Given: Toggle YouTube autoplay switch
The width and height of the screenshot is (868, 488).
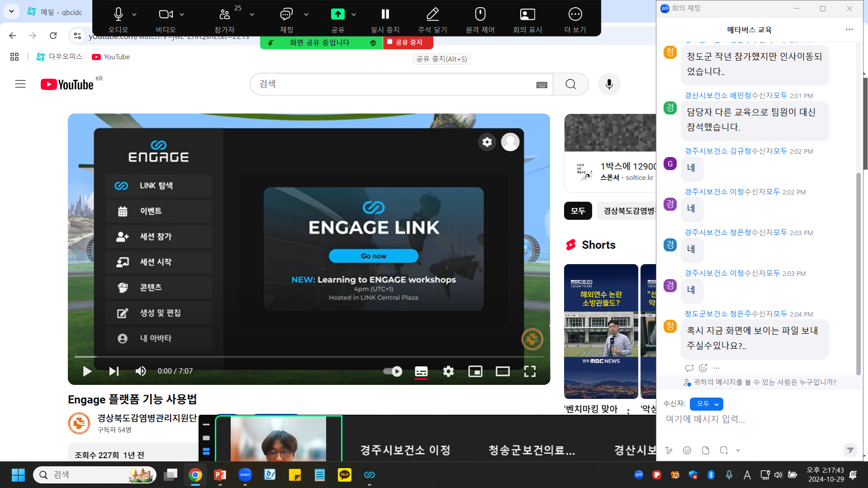Looking at the screenshot, I should click(x=392, y=371).
